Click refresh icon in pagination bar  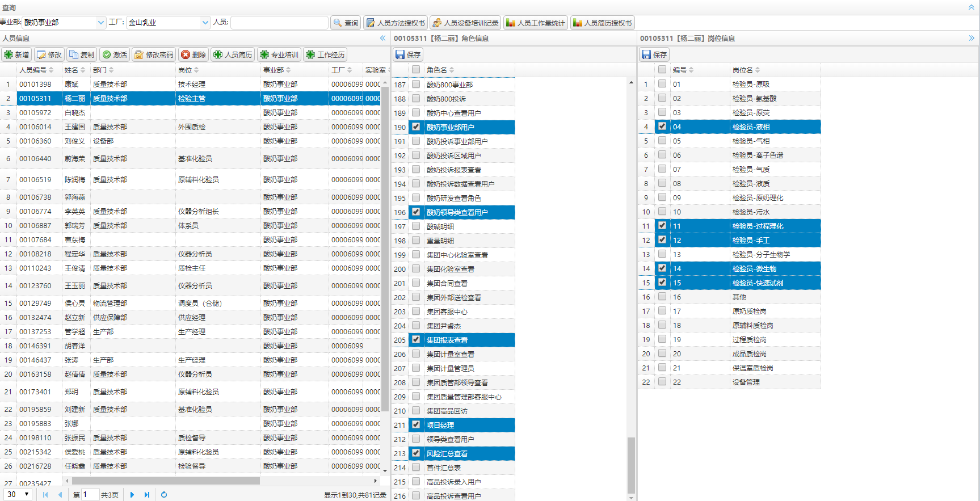(x=164, y=495)
